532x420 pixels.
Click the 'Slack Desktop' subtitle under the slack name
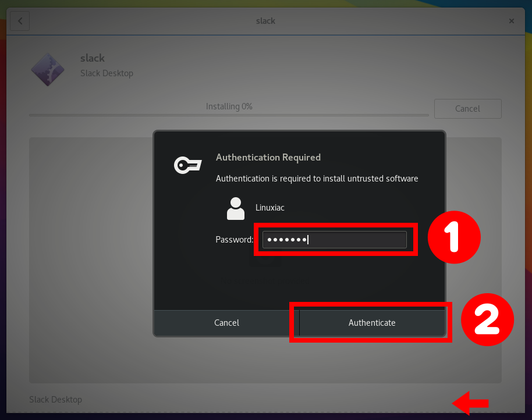point(107,73)
